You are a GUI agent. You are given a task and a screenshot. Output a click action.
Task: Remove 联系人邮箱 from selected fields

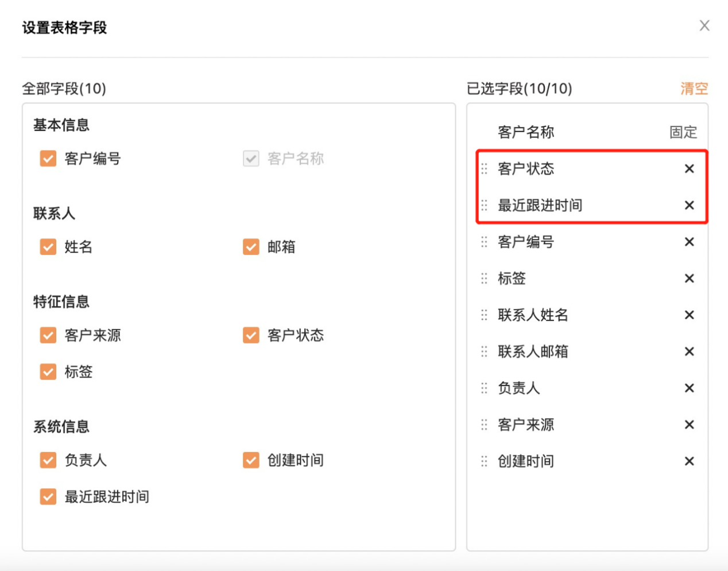pyautogui.click(x=689, y=352)
